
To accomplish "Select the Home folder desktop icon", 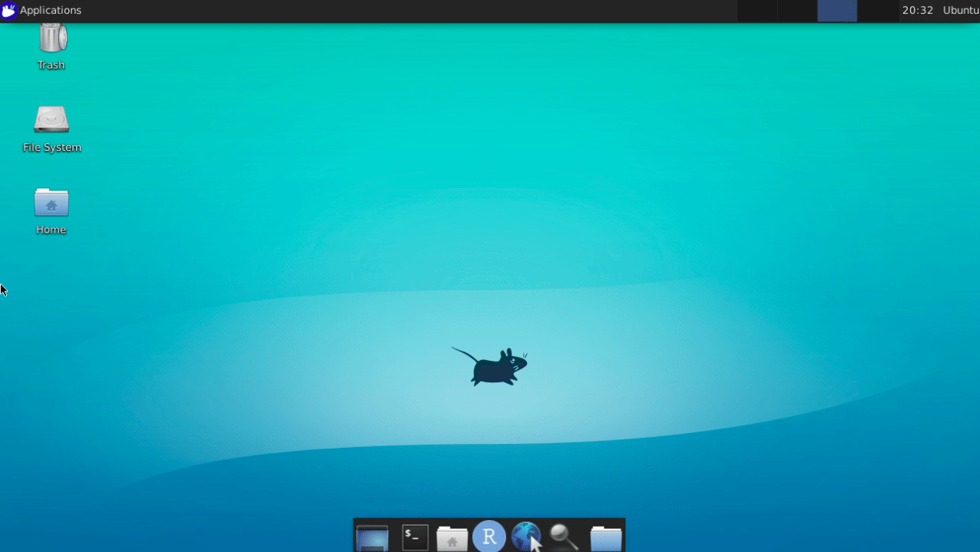I will pyautogui.click(x=51, y=203).
